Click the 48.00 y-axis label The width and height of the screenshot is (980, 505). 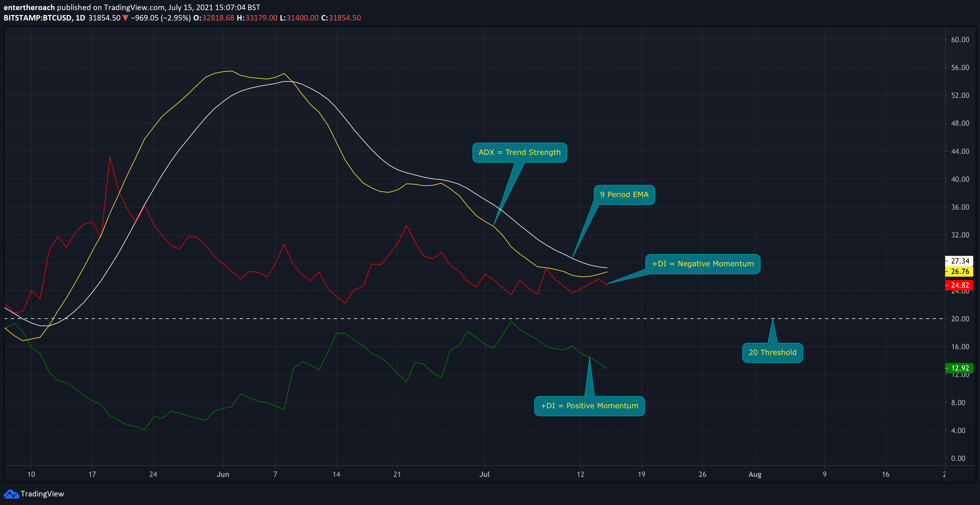pos(960,123)
